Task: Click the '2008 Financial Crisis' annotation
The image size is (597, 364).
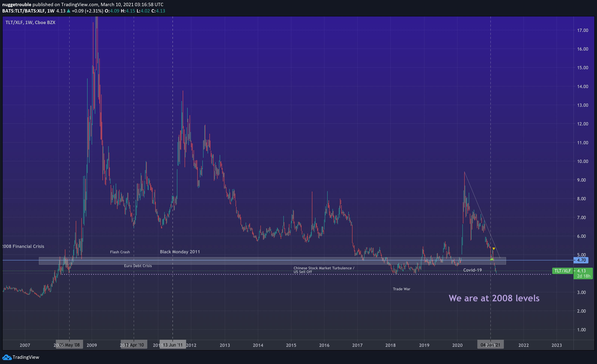Action: tap(24, 246)
